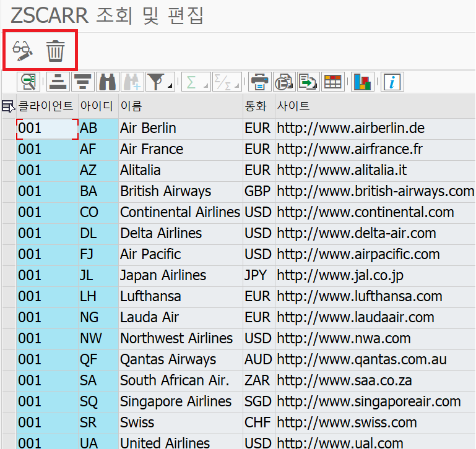The width and height of the screenshot is (476, 449).
Task: Click the Air France name cell
Action: [x=181, y=150]
